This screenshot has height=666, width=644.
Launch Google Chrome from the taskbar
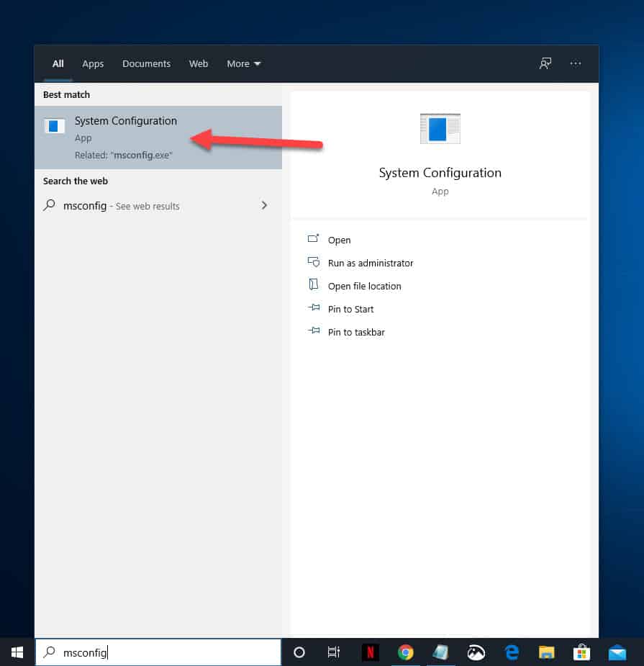tap(405, 652)
